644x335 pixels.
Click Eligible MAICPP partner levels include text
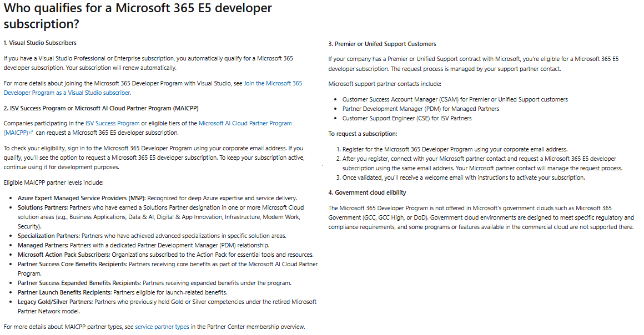(53, 182)
